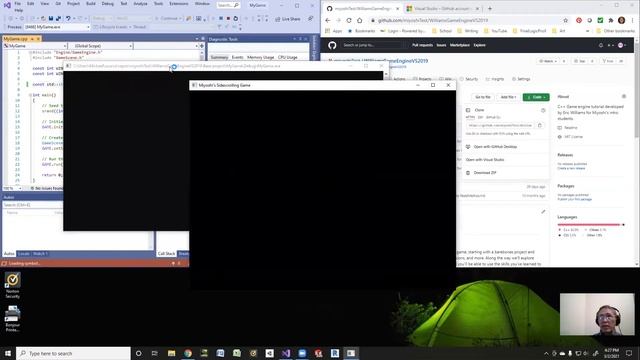Image resolution: width=640 pixels, height=360 pixels.
Task: Open the Extensions menu in Visual Studio
Action: [x=179, y=4]
